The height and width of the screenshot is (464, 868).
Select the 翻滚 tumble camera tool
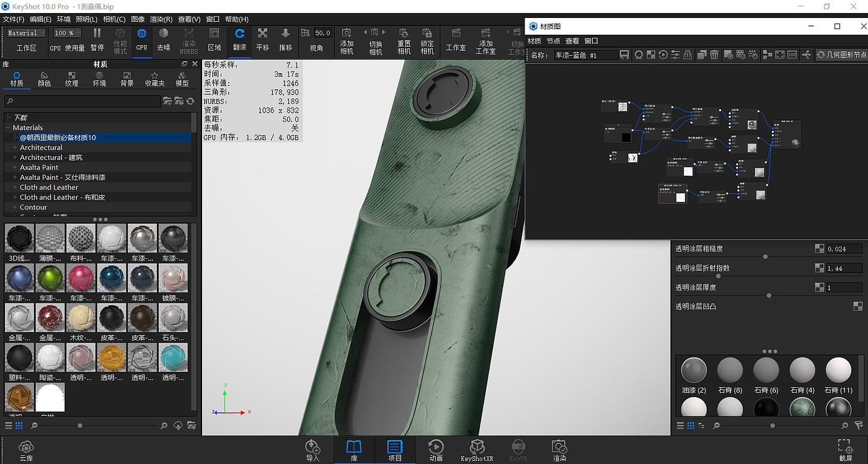pos(239,38)
